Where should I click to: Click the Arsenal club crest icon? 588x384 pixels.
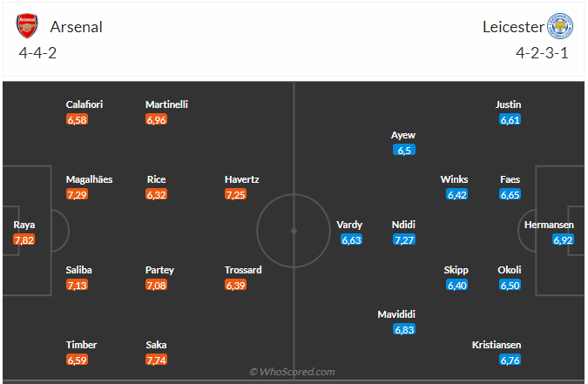[x=29, y=26]
